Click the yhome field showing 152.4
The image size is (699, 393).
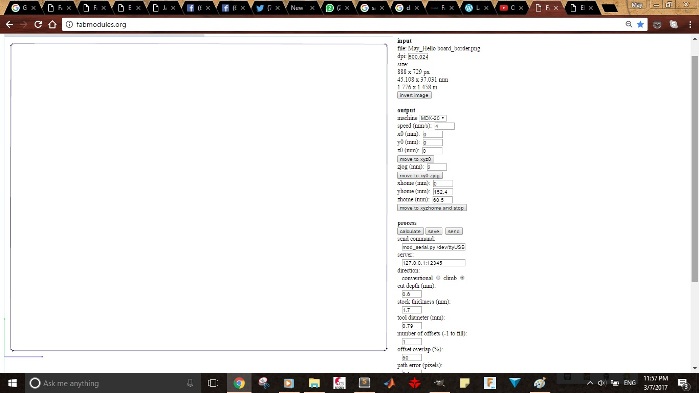[x=443, y=192]
